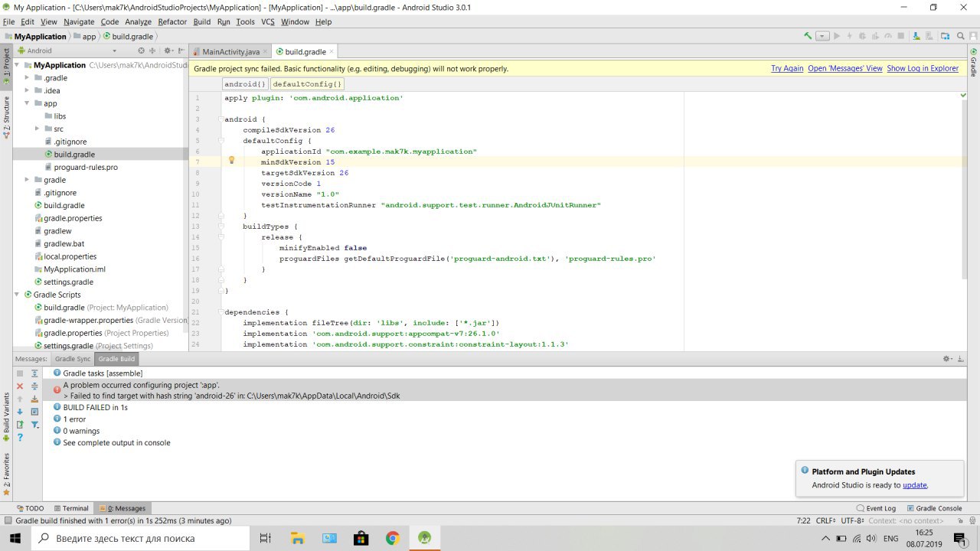The image size is (980, 551).
Task: Open the Refactor menu
Action: click(172, 21)
